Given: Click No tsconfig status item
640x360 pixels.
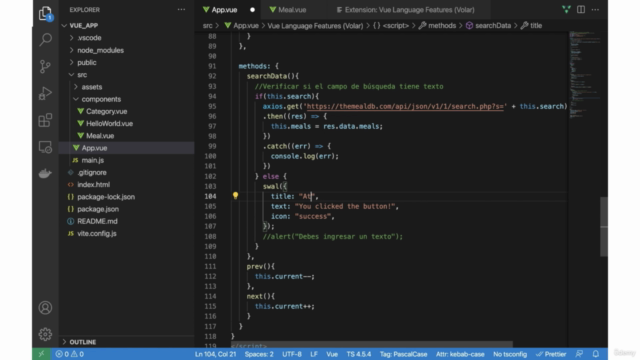Looking at the screenshot, I should click(x=510, y=354).
